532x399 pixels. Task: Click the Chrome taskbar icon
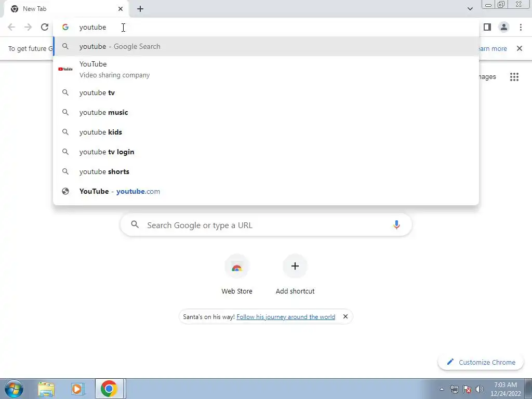pos(109,389)
